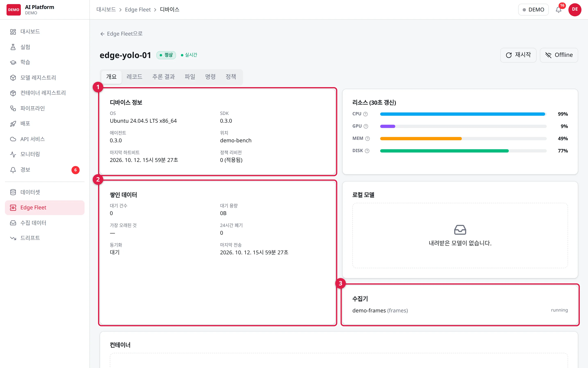Screen dimensions: 588x368
Task: Click the Ubuntu 24.04.5 LTS x86_64 value
Action: 143,121
